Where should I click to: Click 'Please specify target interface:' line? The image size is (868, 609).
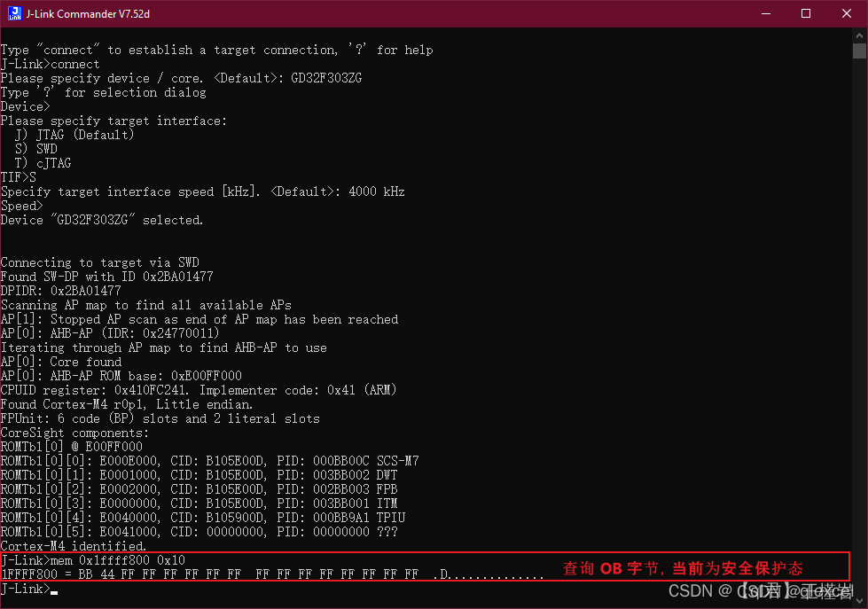pyautogui.click(x=113, y=121)
